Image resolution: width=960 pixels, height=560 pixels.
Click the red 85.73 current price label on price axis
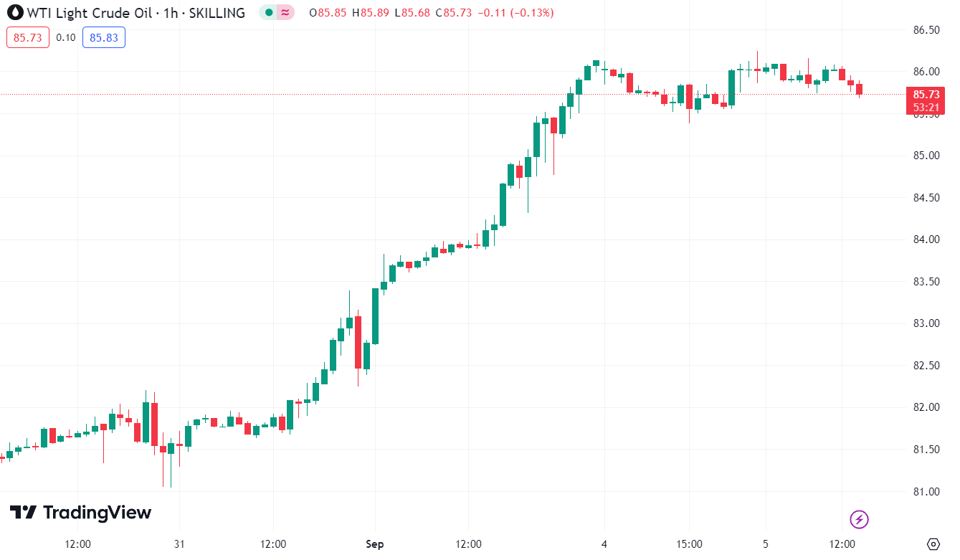pos(925,95)
